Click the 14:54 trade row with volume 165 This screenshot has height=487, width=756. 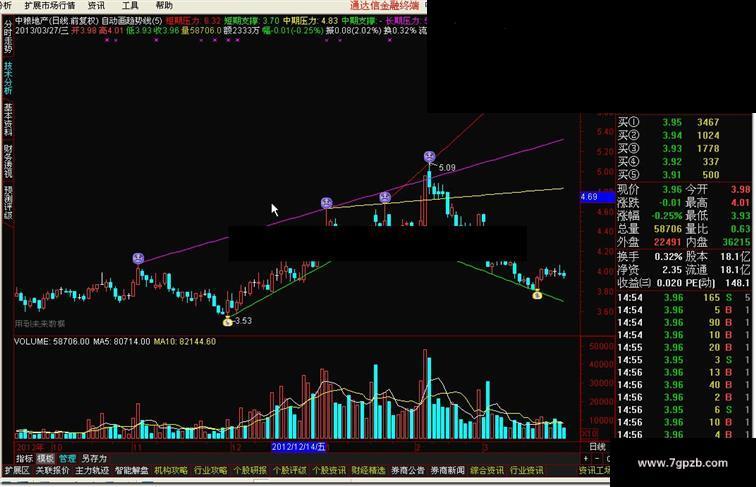click(684, 298)
